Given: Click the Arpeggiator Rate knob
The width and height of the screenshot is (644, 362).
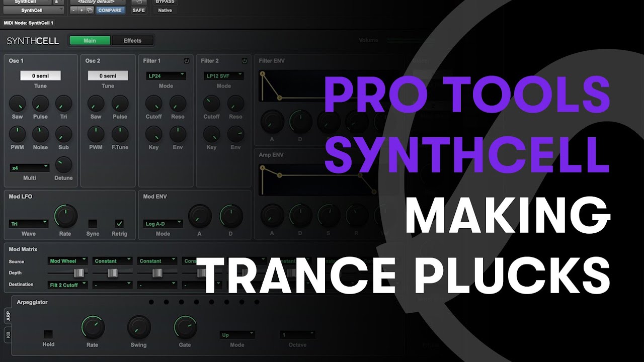Looking at the screenshot, I should pyautogui.click(x=93, y=327).
